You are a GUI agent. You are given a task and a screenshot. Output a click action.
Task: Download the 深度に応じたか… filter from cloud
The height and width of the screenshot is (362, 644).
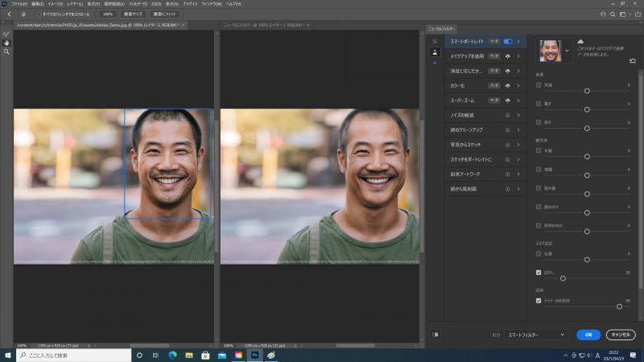click(508, 71)
